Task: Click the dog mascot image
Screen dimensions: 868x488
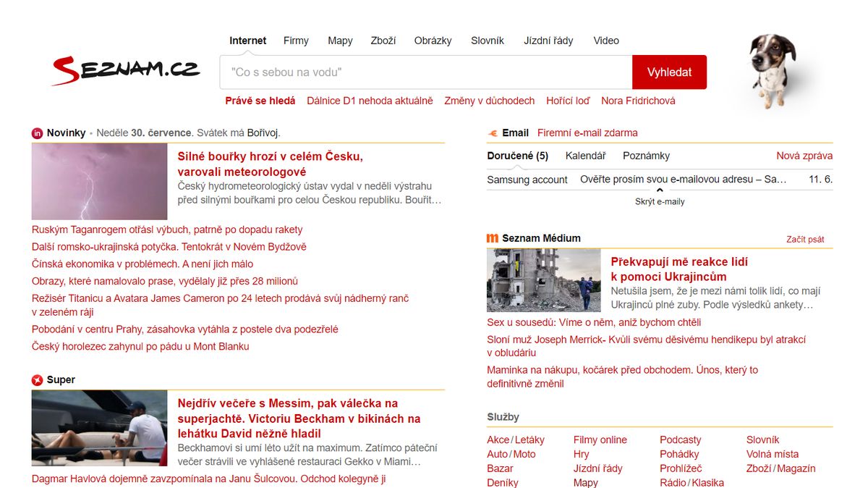Action: 772,70
